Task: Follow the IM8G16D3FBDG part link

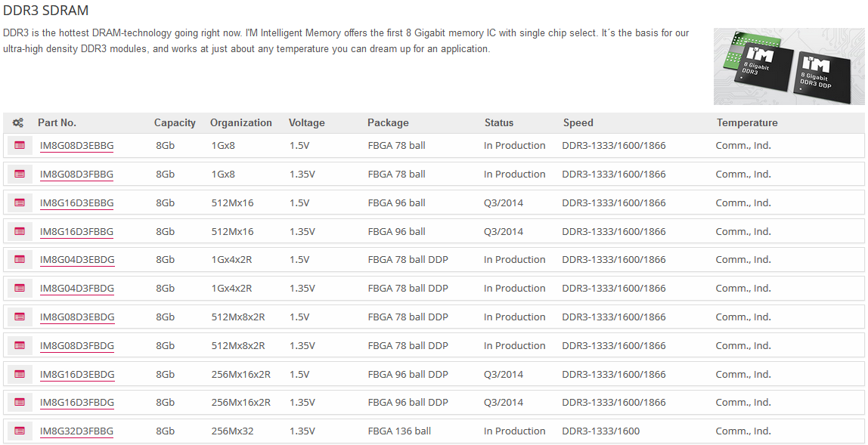Action: point(77,403)
